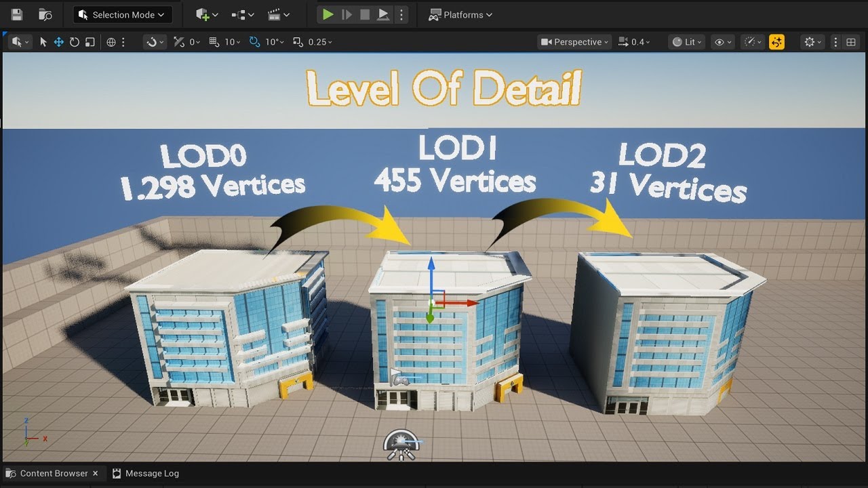Open the viewport layout grid button
868x488 pixels.
851,42
